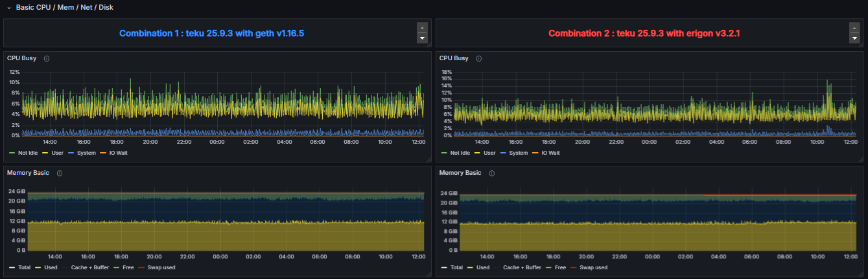
Task: Click yellow User color swatch in left CPU legend
Action: 45,153
